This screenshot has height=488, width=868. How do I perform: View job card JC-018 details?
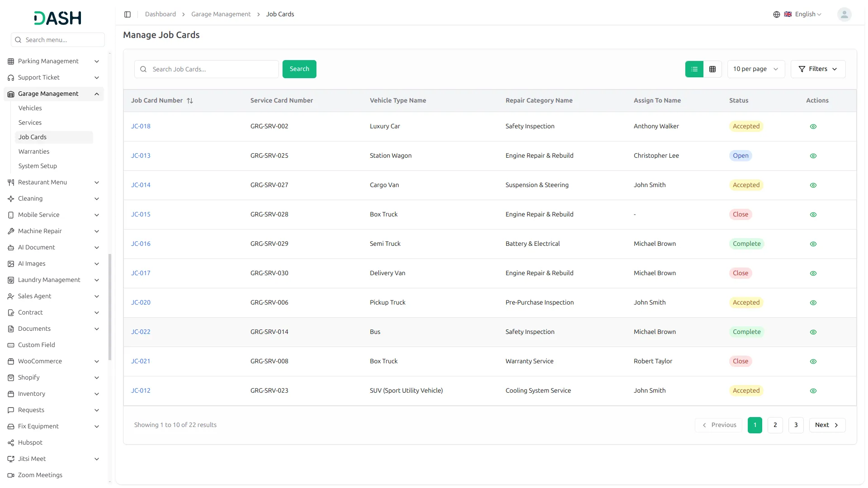813,127
